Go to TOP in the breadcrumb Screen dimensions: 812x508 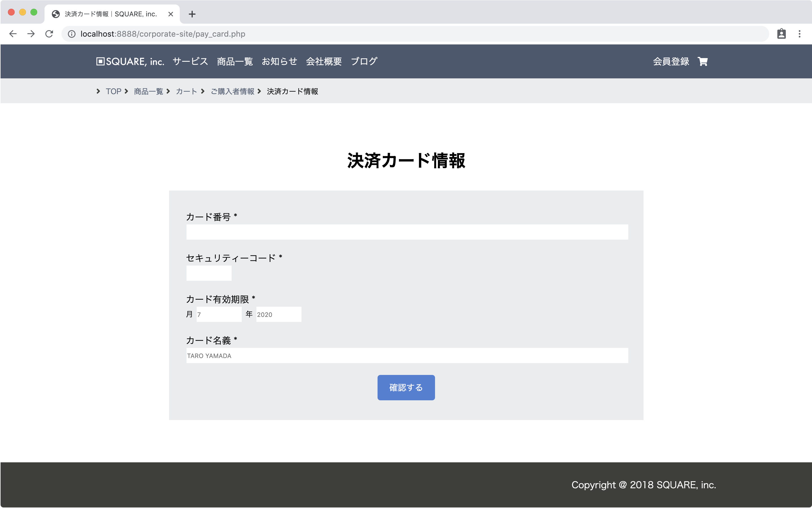pos(114,91)
